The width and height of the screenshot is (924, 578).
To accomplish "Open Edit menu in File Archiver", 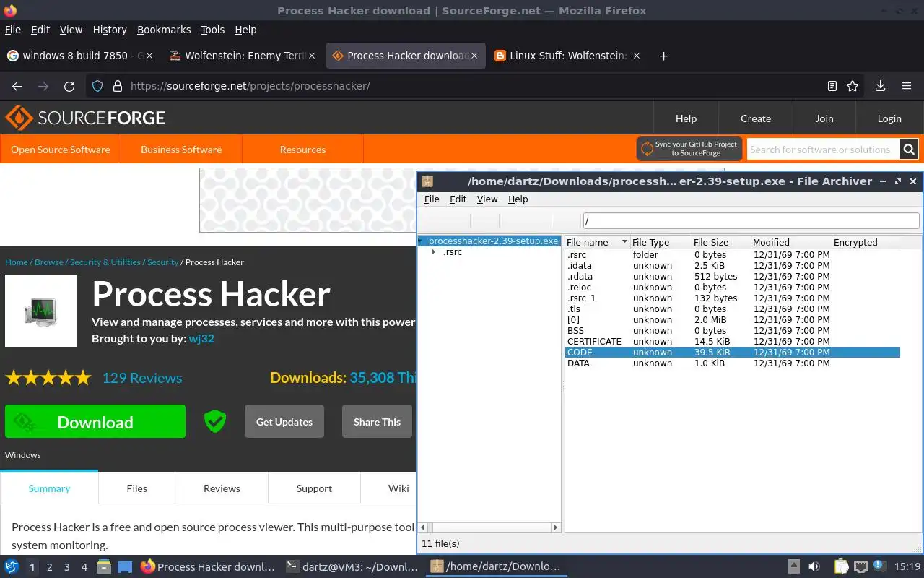I will tap(458, 199).
